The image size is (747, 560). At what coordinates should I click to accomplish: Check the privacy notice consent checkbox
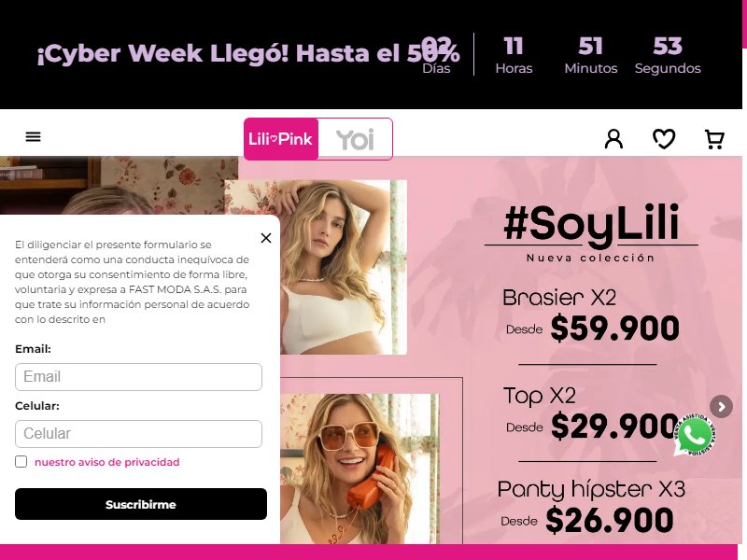point(21,461)
